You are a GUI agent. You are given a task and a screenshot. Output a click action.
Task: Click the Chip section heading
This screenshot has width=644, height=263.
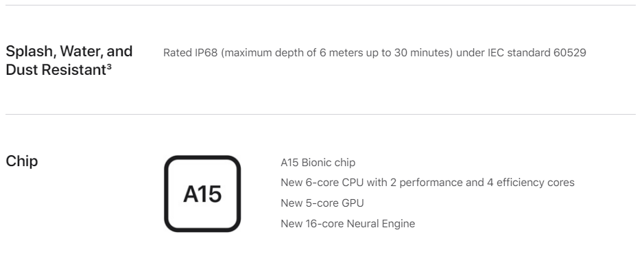tap(22, 161)
